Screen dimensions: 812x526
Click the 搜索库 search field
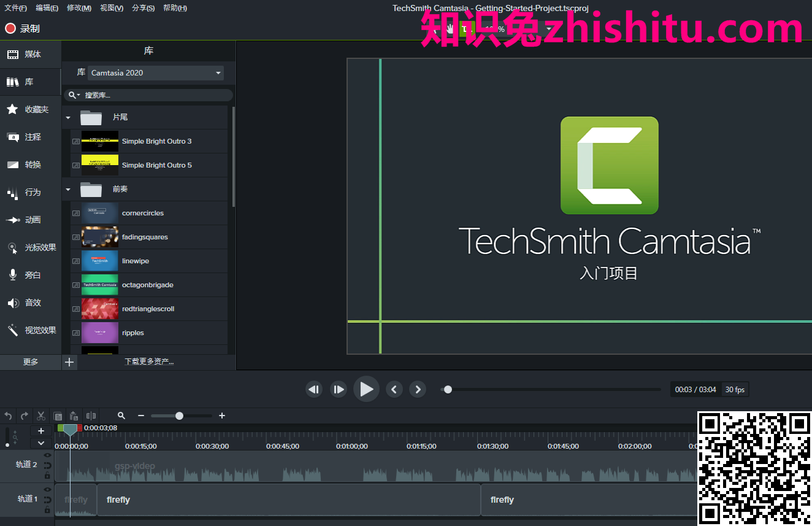(x=148, y=95)
